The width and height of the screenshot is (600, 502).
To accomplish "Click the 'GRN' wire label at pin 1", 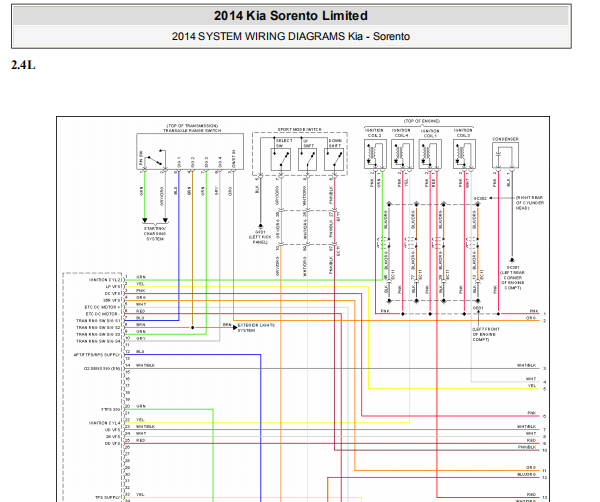I will point(141,277).
